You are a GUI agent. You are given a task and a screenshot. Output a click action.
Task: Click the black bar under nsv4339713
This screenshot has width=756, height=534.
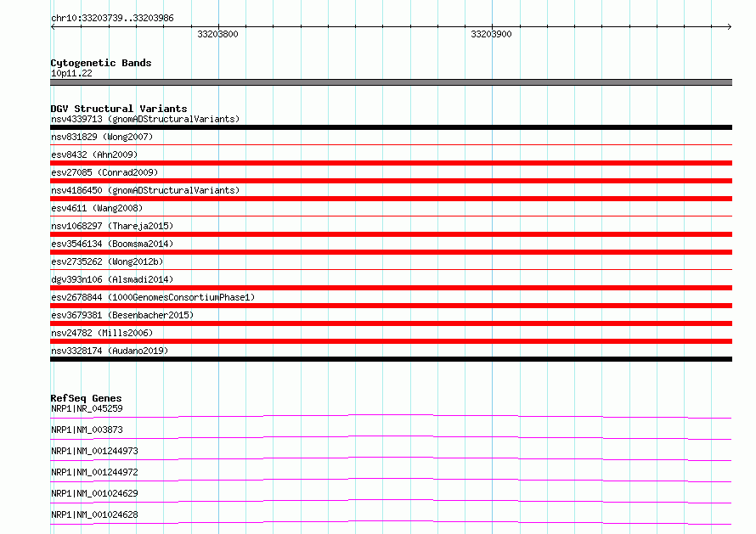point(391,127)
